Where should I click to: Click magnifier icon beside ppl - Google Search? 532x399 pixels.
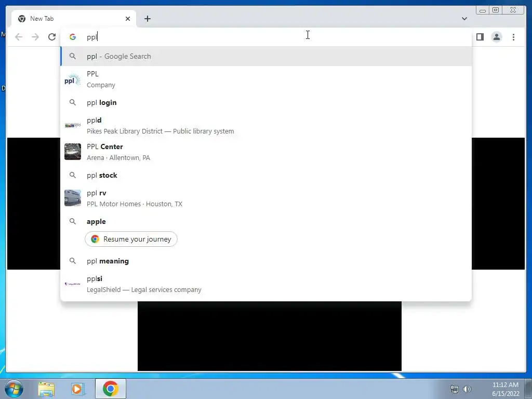pyautogui.click(x=73, y=56)
